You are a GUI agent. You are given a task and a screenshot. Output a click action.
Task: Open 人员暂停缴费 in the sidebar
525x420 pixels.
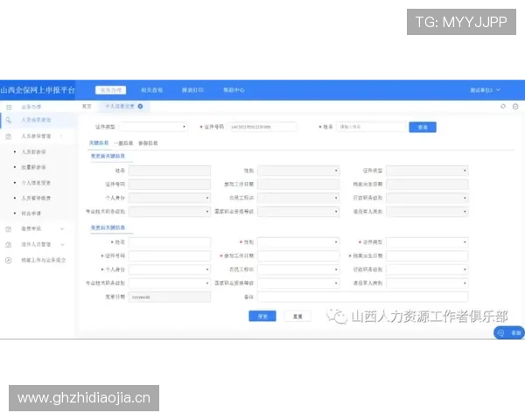coord(36,199)
